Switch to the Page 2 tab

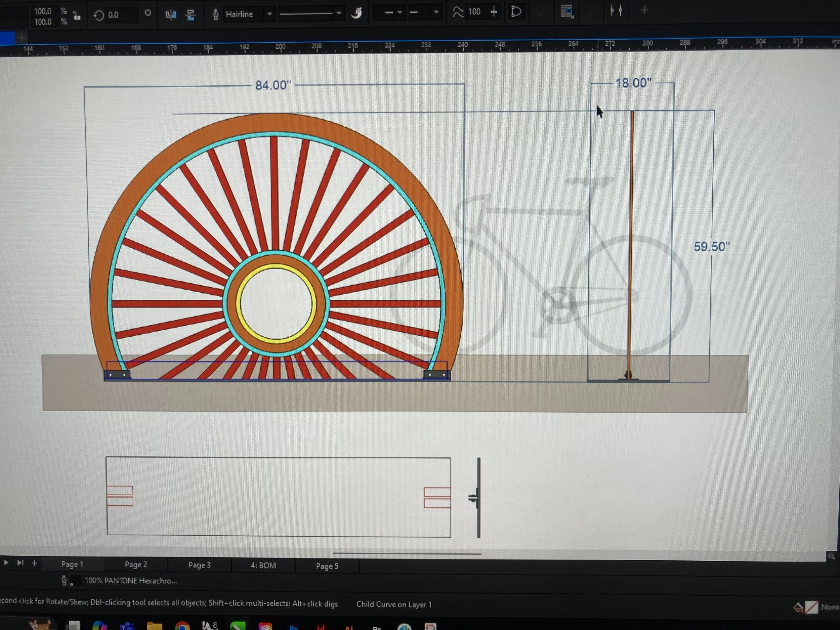coord(135,565)
